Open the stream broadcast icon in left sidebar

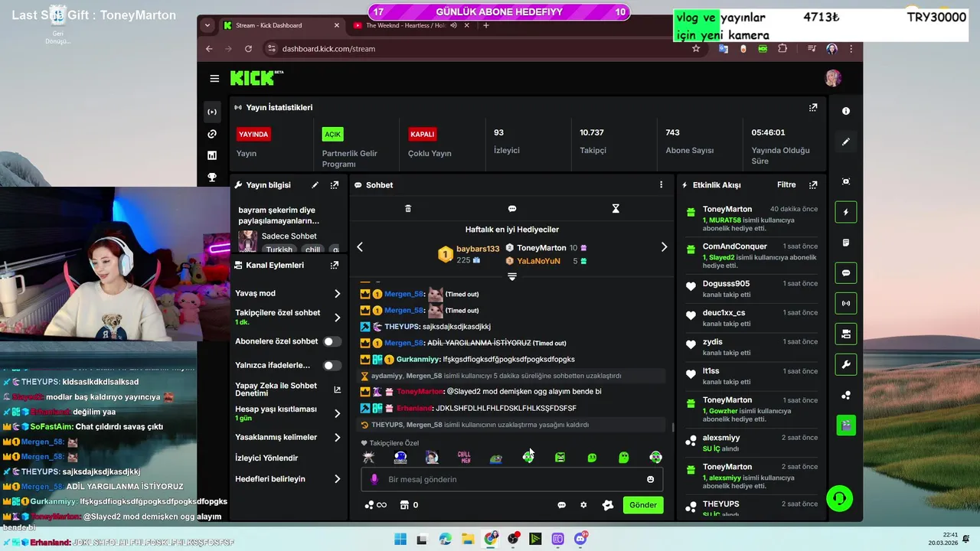coord(212,112)
